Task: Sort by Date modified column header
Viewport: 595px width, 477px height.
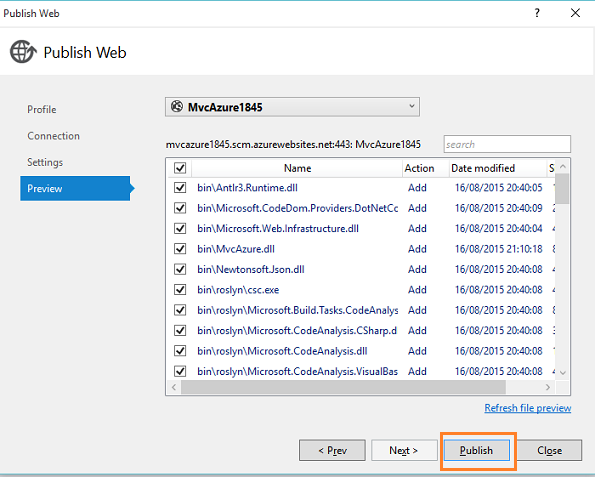Action: click(497, 168)
